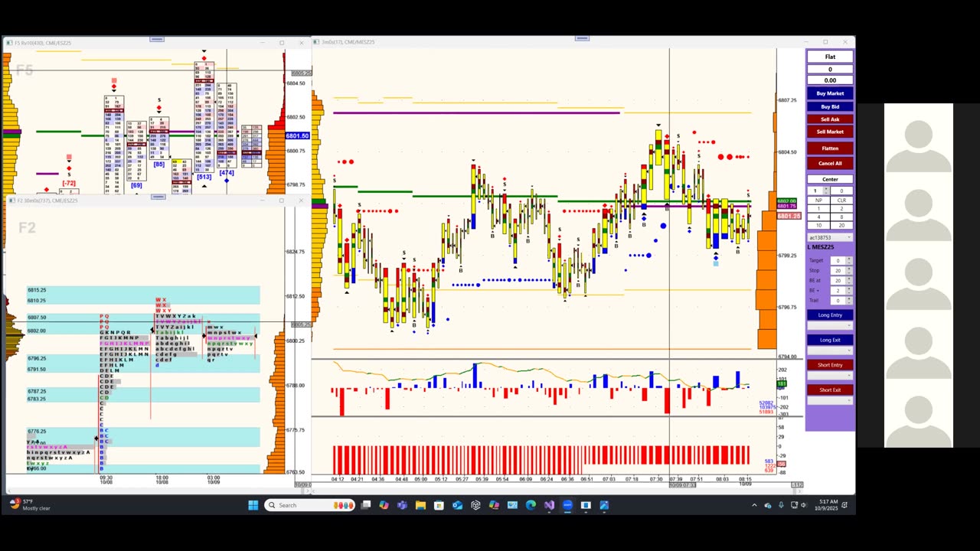Select the CLR quantity cell

coord(841,201)
